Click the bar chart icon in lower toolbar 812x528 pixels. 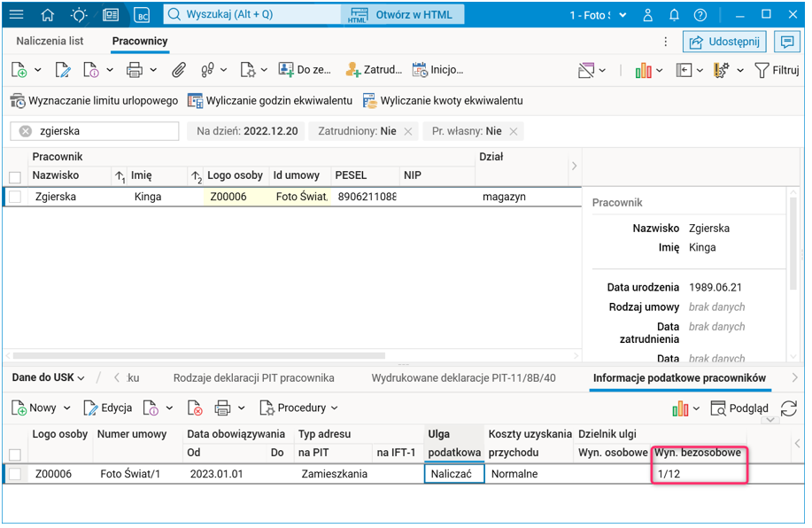pos(680,408)
